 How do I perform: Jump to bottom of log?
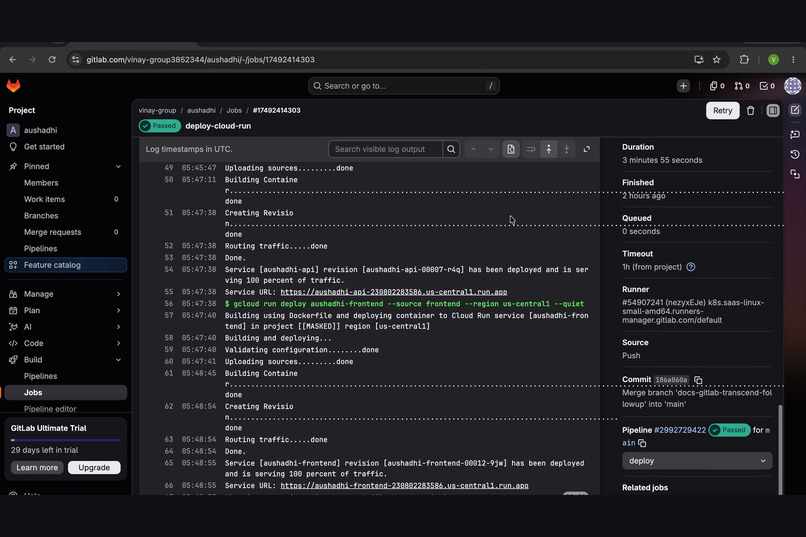[566, 149]
